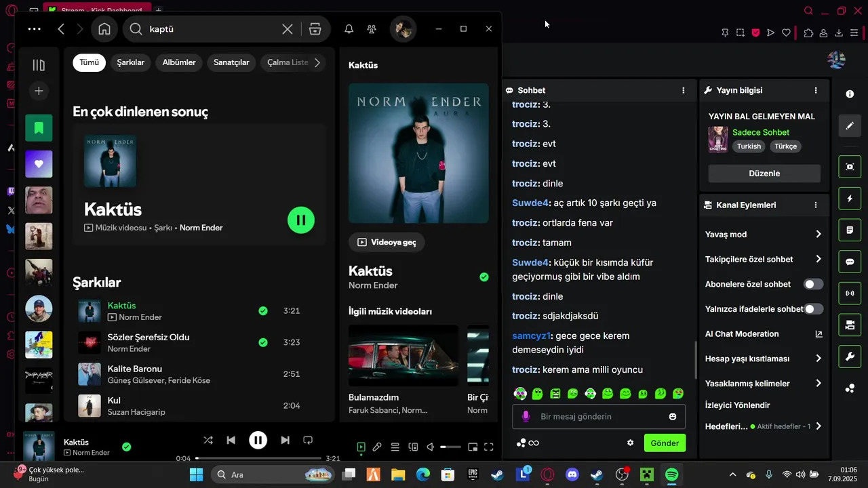This screenshot has height=488, width=868.
Task: Open chat settings gear icon
Action: click(630, 443)
